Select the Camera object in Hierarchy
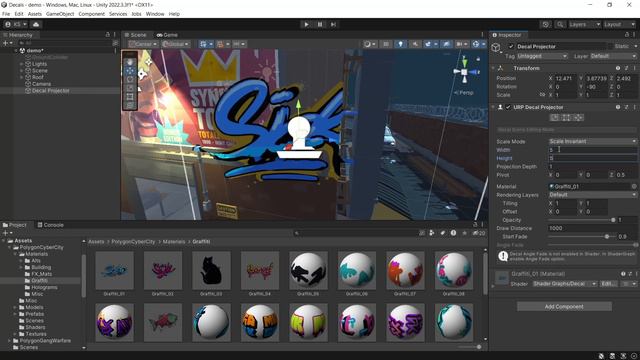The image size is (640, 360). pyautogui.click(x=41, y=84)
